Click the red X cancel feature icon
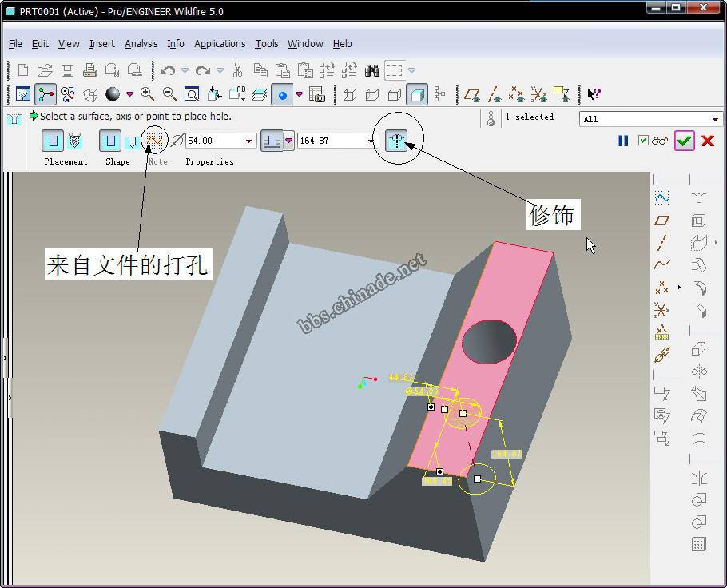The image size is (727, 588). point(707,141)
